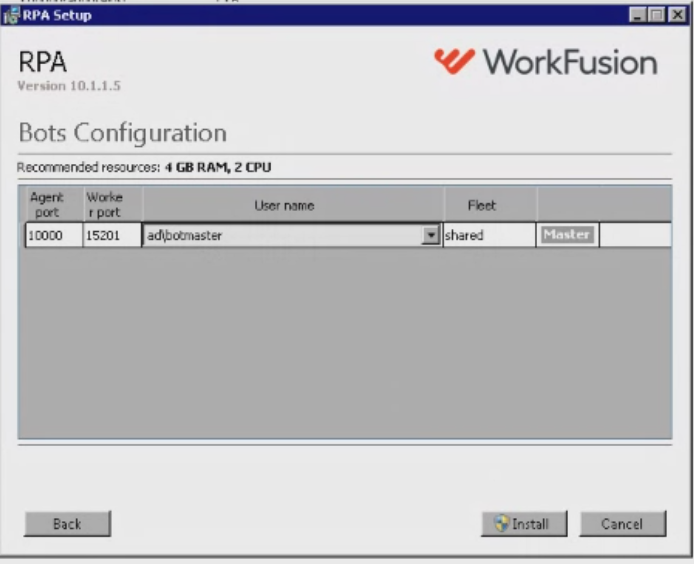The image size is (694, 564).
Task: Click the Worker port column header
Action: pyautogui.click(x=112, y=205)
